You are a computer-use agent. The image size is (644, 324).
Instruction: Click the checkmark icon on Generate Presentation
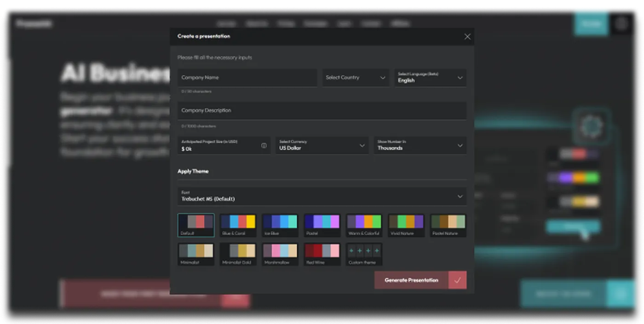(x=457, y=280)
